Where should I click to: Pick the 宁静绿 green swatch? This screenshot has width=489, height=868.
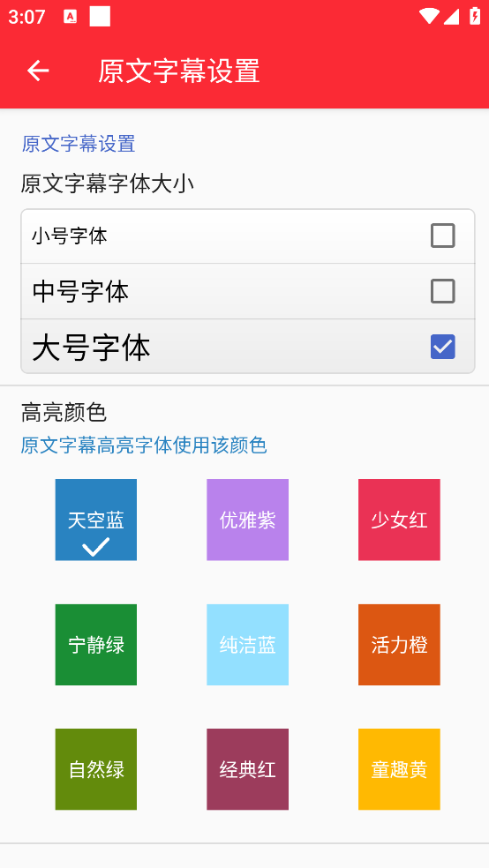pos(96,645)
